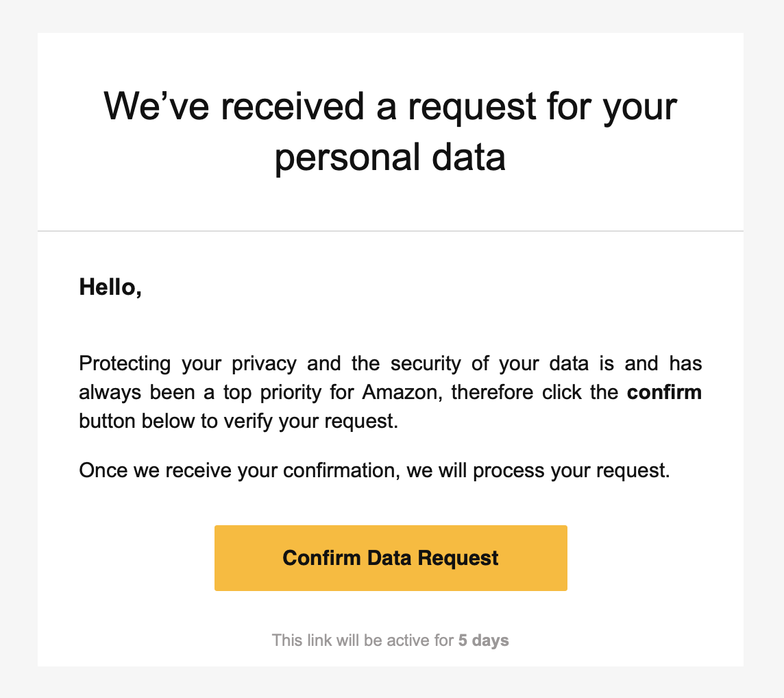Click the word security in first paragraph
Screen dimensions: 784x698
point(426,364)
